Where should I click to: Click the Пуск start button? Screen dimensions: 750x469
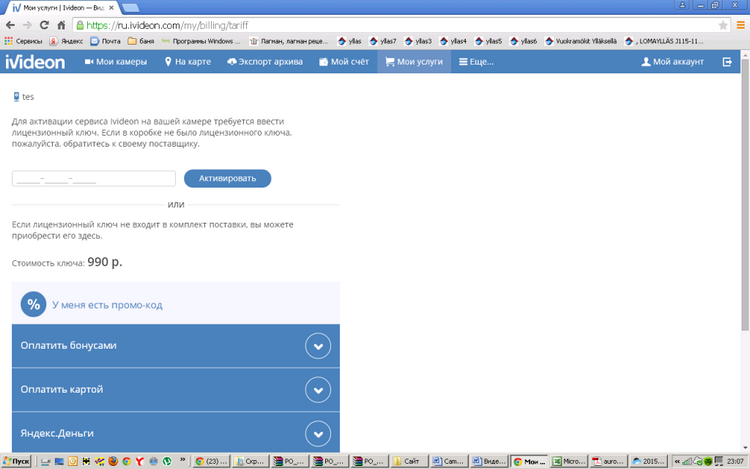(x=16, y=461)
